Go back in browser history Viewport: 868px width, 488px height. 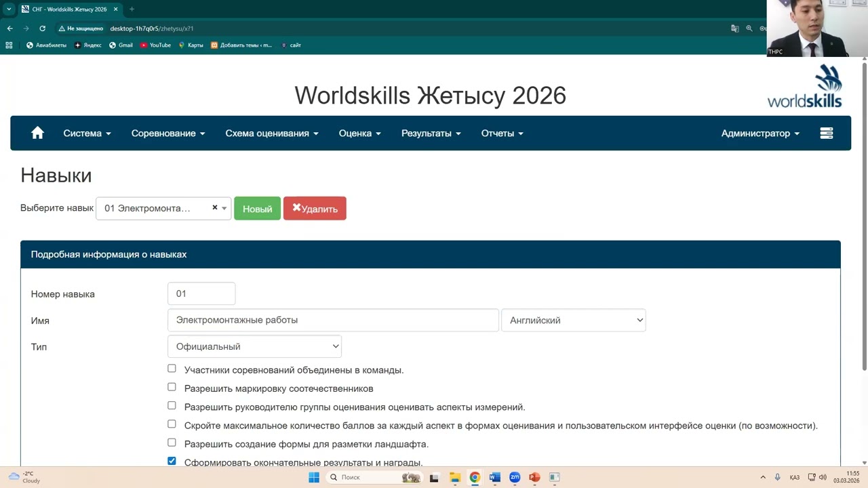click(x=9, y=28)
